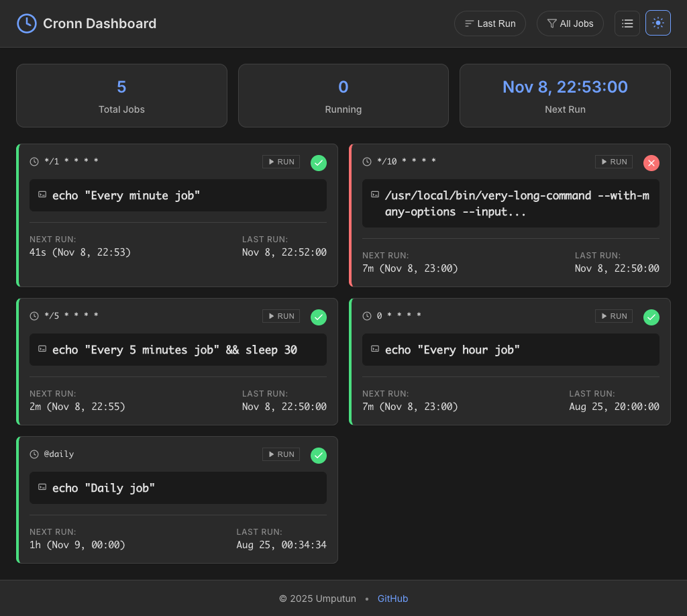This screenshot has width=687, height=616.
Task: Open the list view icon in the header
Action: tap(627, 23)
